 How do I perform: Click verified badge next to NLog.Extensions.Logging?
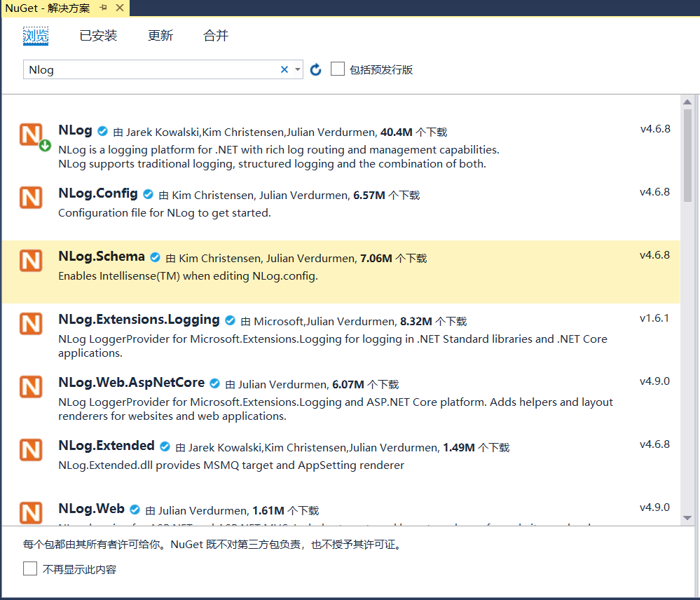(x=231, y=320)
